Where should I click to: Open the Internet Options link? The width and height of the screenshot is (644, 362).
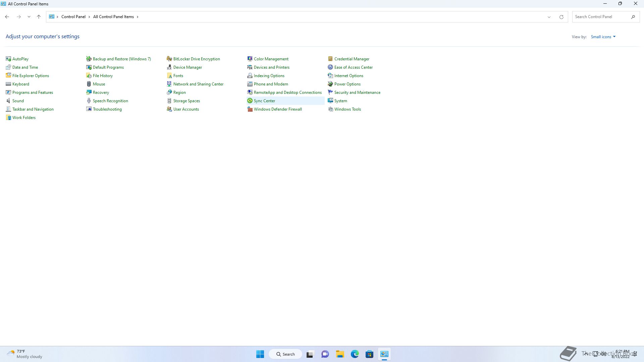349,76
